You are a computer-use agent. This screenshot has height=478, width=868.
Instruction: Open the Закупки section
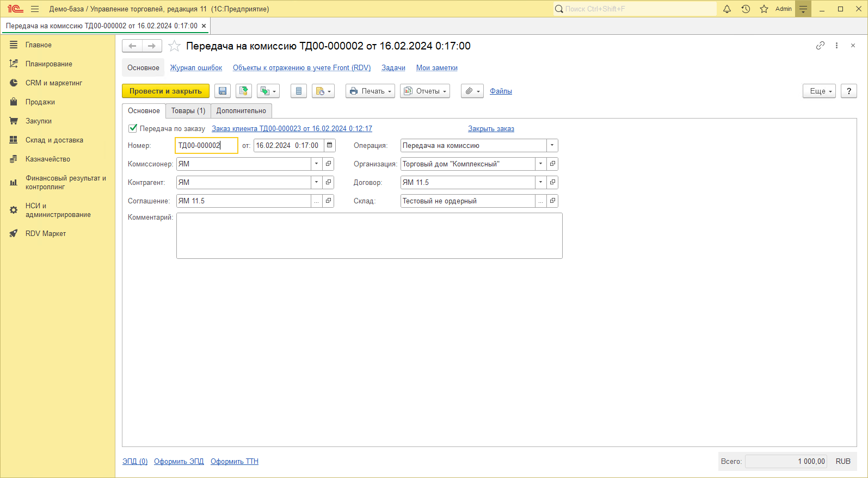pos(39,121)
